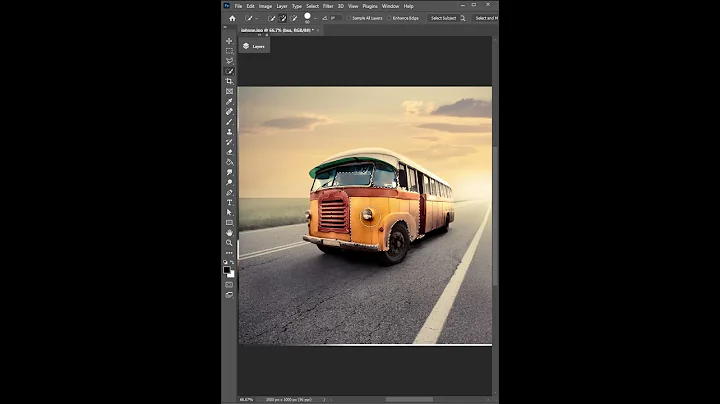
Task: Open the 3D menu
Action: 341,6
